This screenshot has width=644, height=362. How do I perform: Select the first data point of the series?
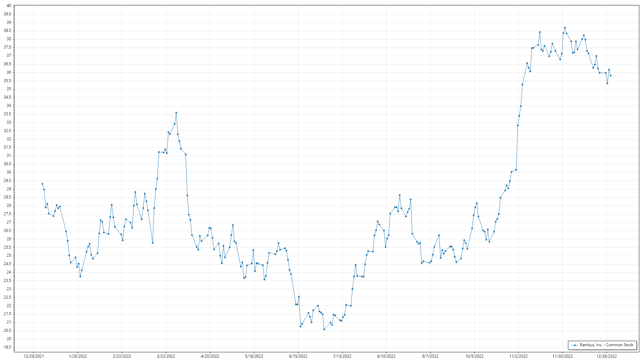[42, 184]
